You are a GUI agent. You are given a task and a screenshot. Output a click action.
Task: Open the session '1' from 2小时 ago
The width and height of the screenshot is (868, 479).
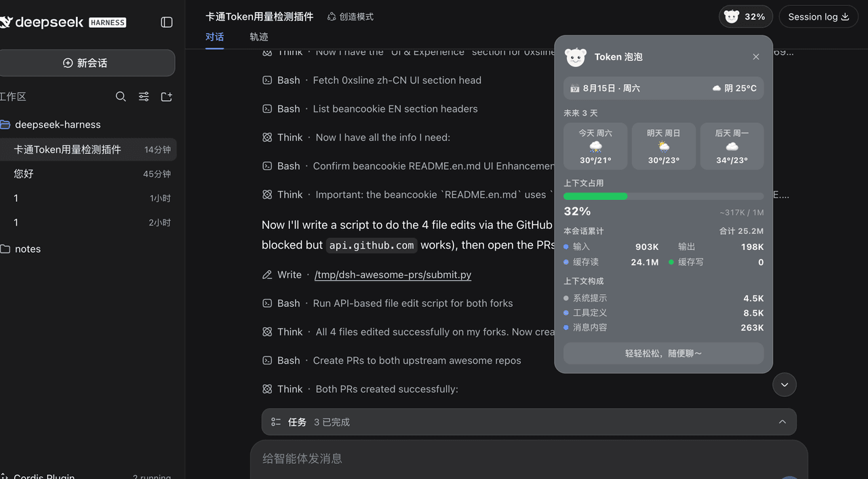point(88,223)
